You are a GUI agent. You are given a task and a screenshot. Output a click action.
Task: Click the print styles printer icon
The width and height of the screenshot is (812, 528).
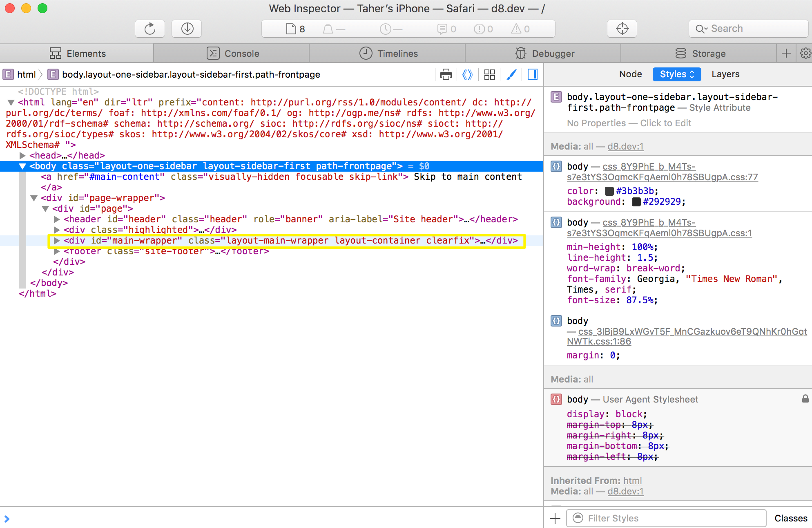click(x=446, y=74)
